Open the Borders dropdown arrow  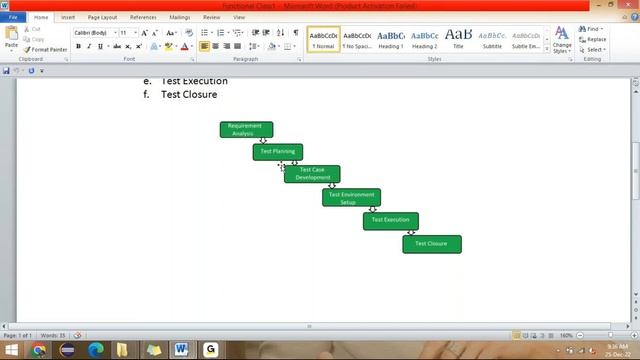[295, 46]
